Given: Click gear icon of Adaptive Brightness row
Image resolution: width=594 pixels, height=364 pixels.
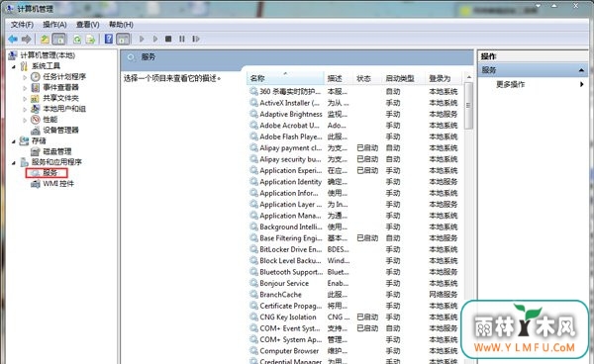Looking at the screenshot, I should pyautogui.click(x=253, y=114).
